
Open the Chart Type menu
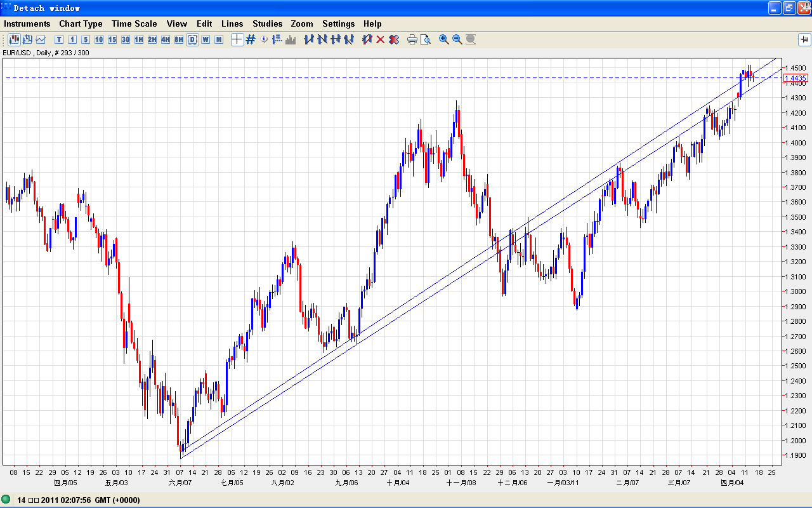point(81,23)
